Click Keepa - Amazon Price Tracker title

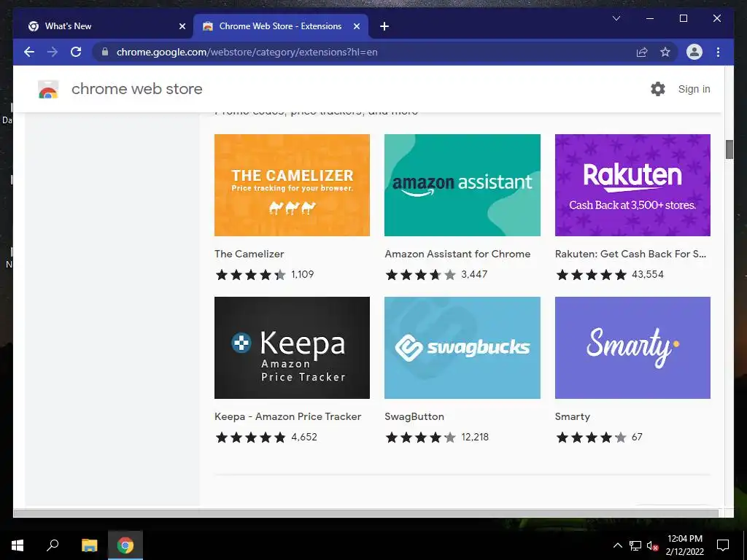(287, 416)
